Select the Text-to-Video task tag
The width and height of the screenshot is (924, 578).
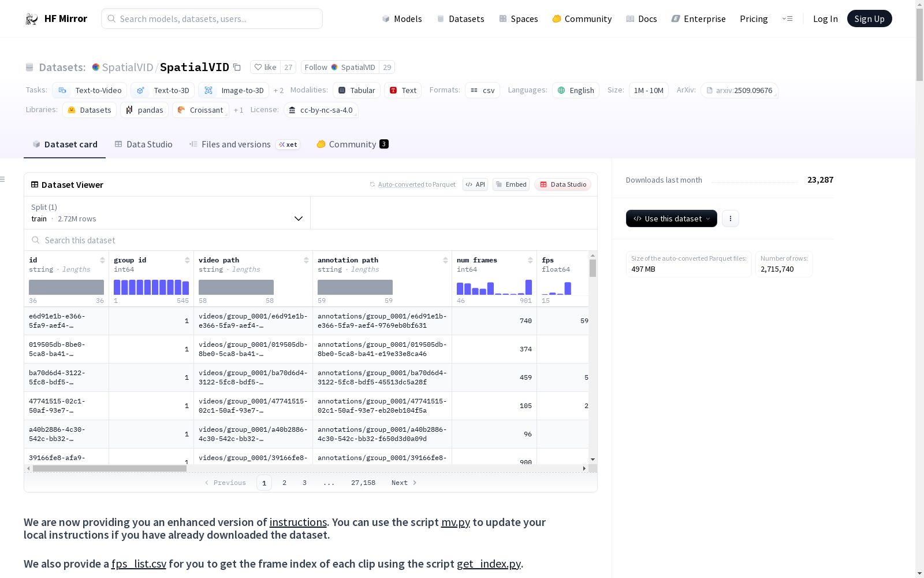pos(90,90)
